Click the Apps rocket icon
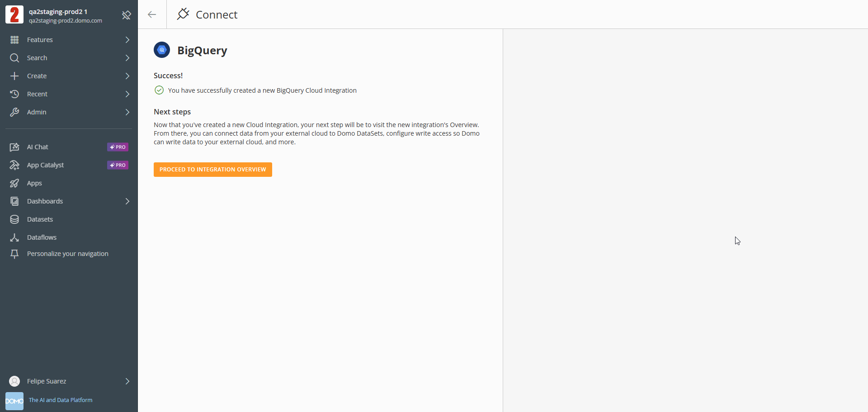Viewport: 868px width, 412px height. coord(14,183)
